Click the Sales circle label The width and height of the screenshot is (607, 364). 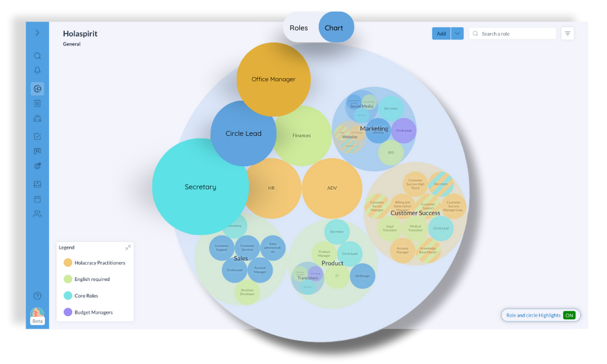pyautogui.click(x=241, y=258)
